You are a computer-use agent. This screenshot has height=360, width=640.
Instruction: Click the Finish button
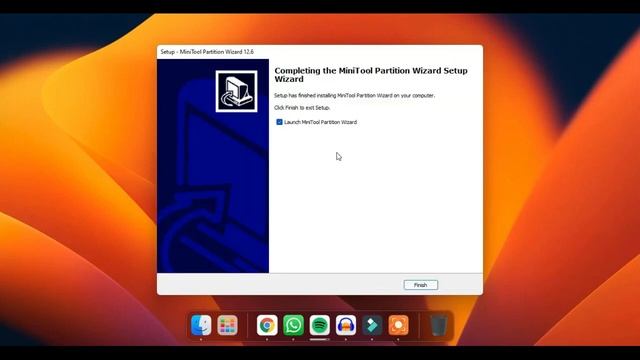coord(420,285)
